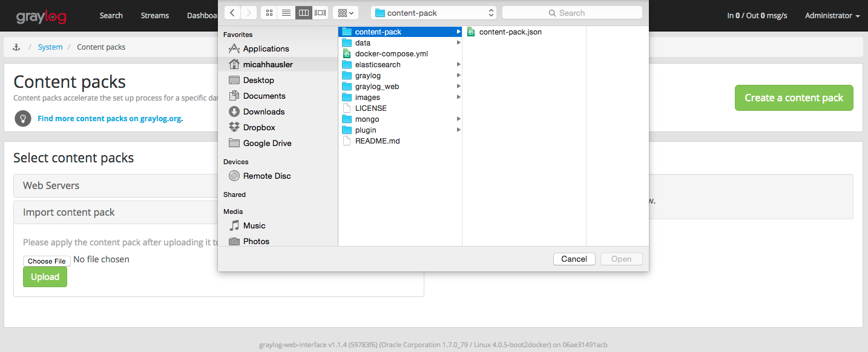
Task: Expand the elasticsearch folder arrow
Action: pyautogui.click(x=458, y=64)
